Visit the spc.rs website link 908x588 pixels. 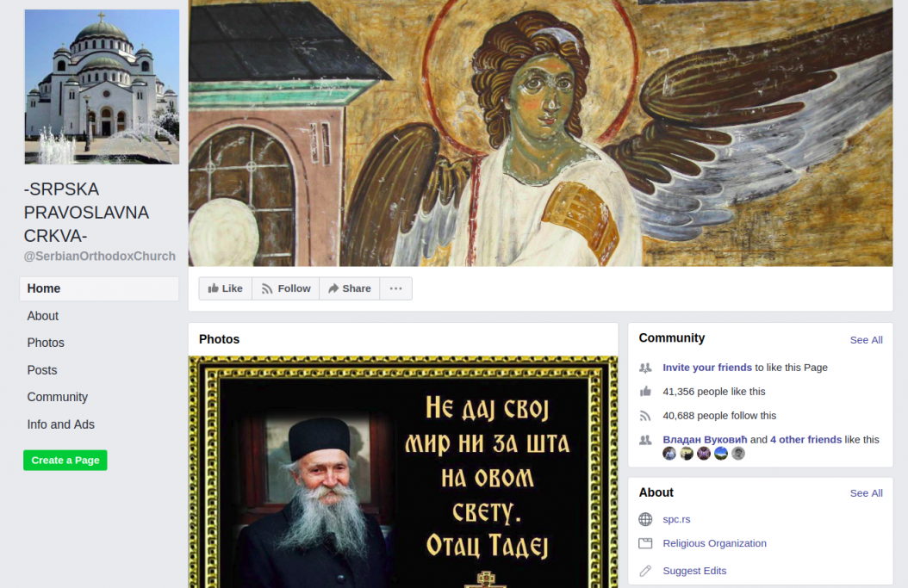click(x=676, y=520)
